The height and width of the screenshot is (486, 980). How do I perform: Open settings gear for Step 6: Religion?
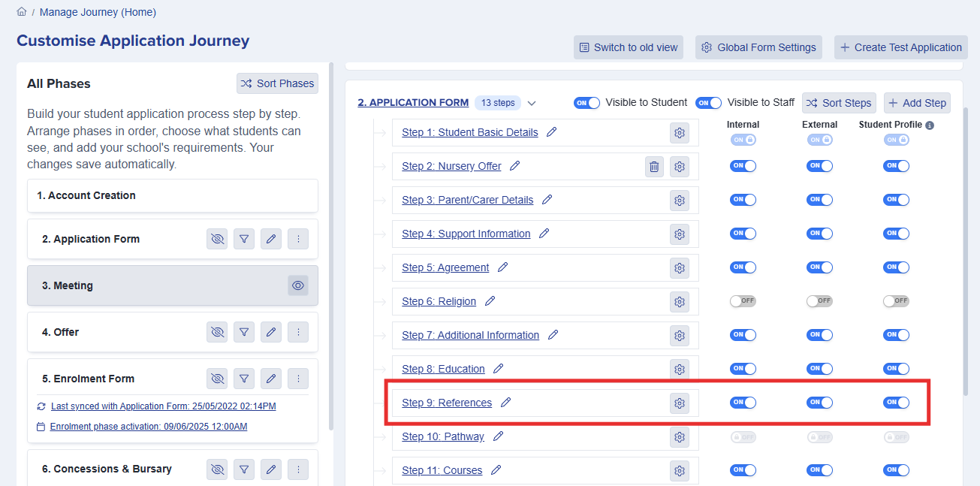click(x=680, y=302)
